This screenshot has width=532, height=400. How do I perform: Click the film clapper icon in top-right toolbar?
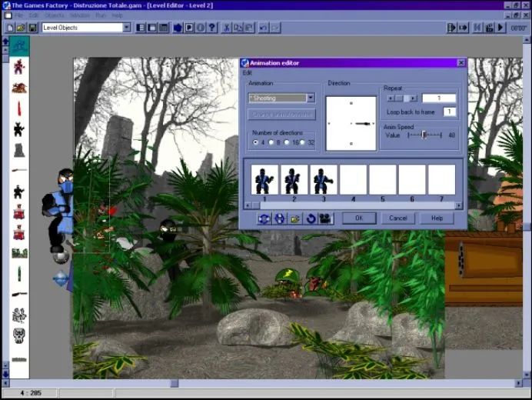coord(489,28)
